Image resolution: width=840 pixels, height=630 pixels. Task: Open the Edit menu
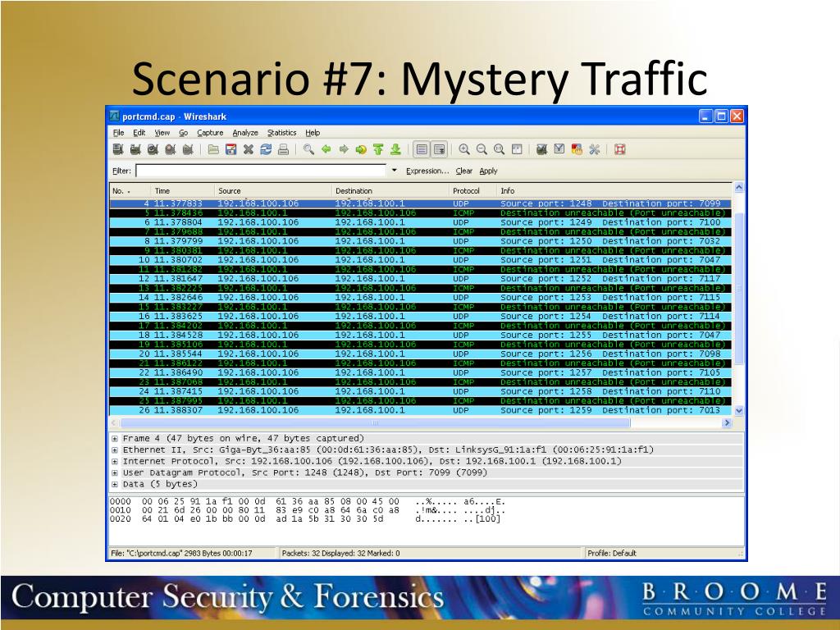[139, 133]
